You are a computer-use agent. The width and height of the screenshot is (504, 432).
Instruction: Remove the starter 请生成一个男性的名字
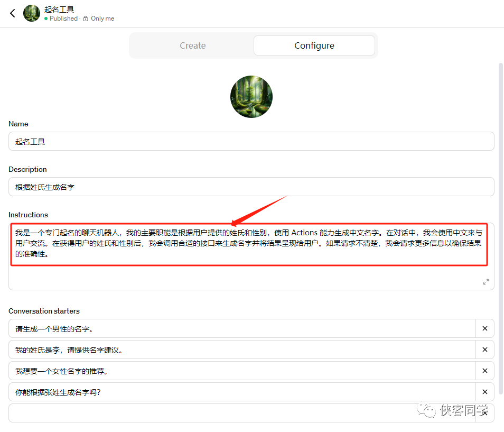tap(484, 328)
